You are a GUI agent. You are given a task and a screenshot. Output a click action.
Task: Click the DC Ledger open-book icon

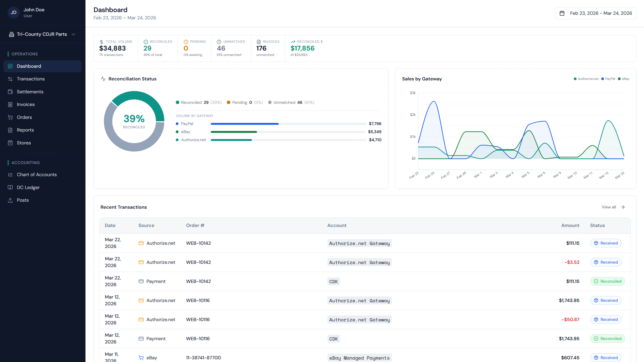click(10, 187)
